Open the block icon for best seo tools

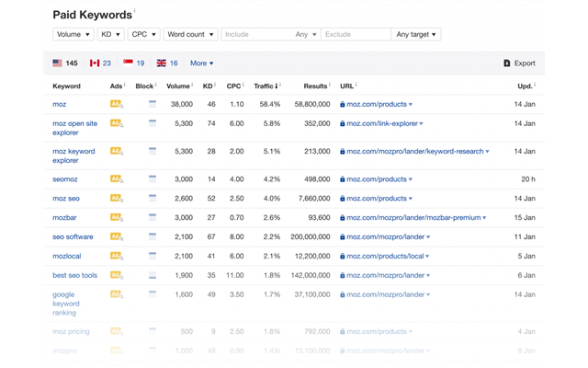(153, 275)
